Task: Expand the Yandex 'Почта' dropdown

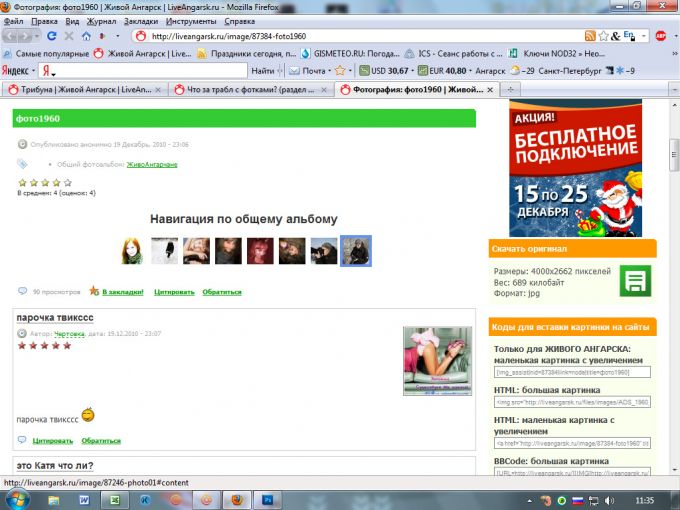Action: click(331, 71)
